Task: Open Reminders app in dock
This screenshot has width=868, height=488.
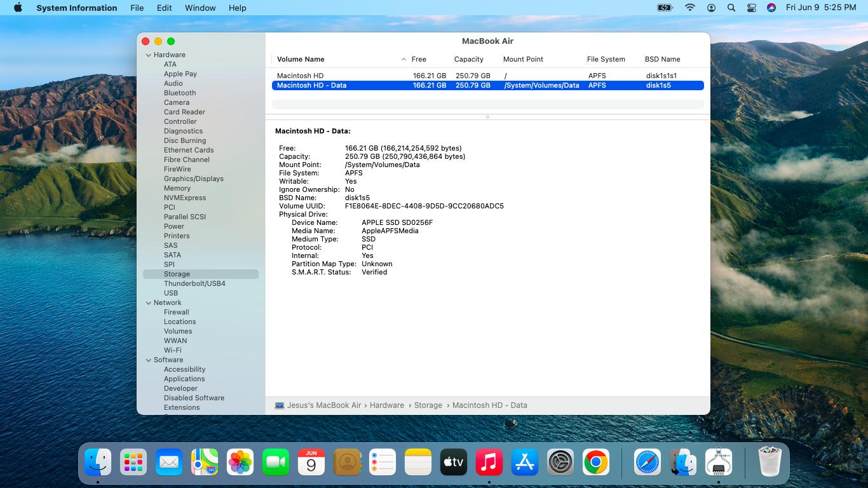Action: coord(383,463)
